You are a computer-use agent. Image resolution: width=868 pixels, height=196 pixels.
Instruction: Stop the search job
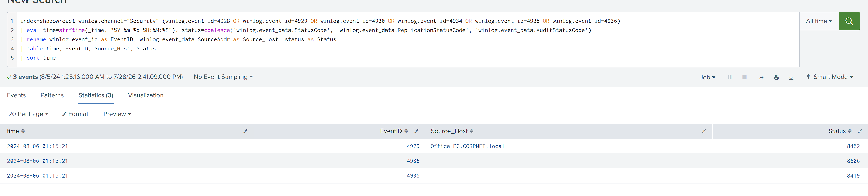click(x=744, y=77)
